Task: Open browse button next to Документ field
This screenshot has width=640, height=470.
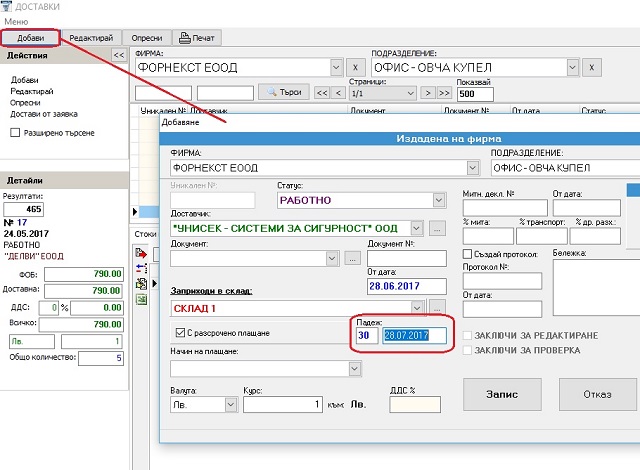Action: click(x=353, y=258)
